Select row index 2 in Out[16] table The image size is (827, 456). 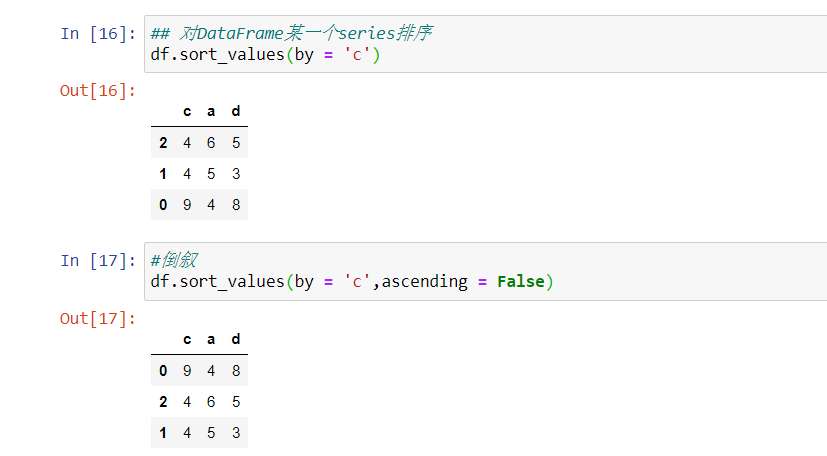point(163,143)
